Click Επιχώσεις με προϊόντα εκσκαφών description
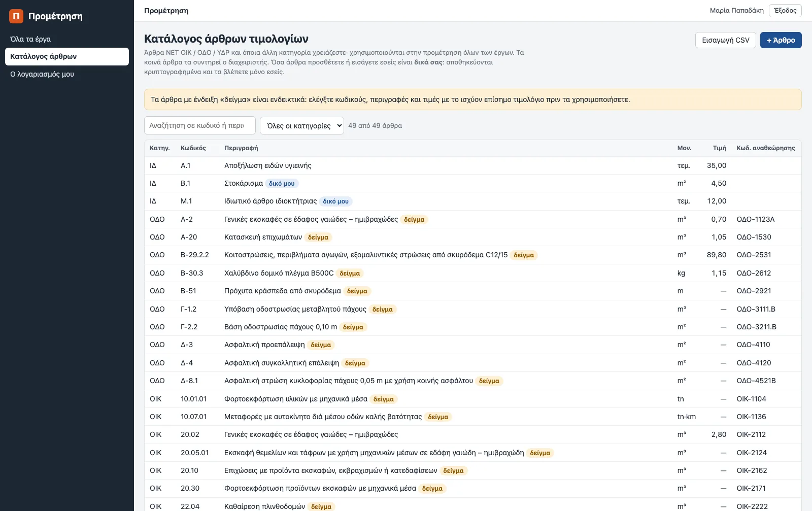 click(330, 470)
